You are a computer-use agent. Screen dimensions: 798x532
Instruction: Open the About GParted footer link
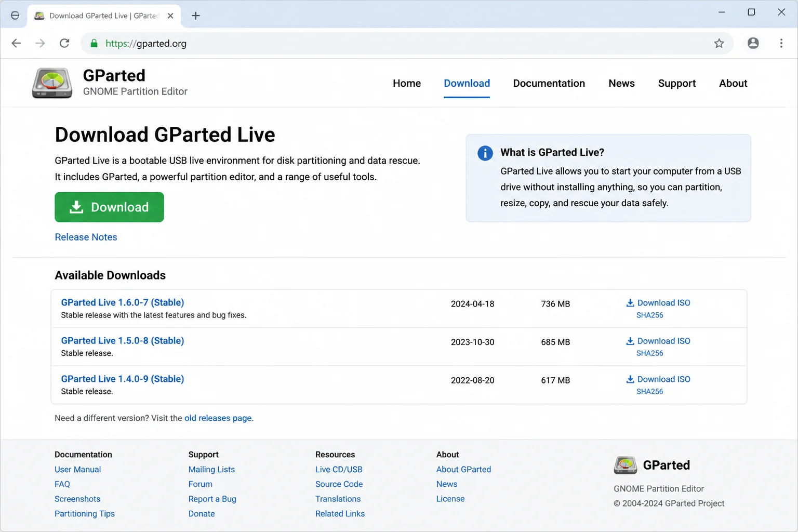pyautogui.click(x=463, y=469)
